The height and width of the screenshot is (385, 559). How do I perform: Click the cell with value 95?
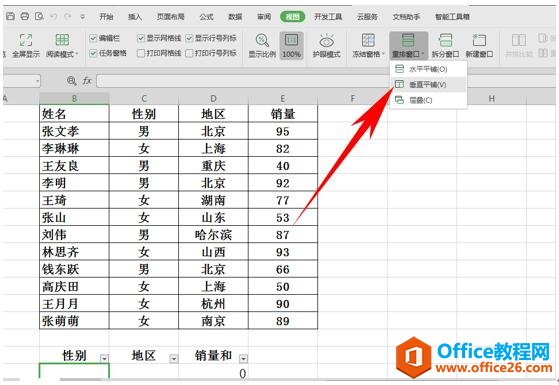click(283, 131)
